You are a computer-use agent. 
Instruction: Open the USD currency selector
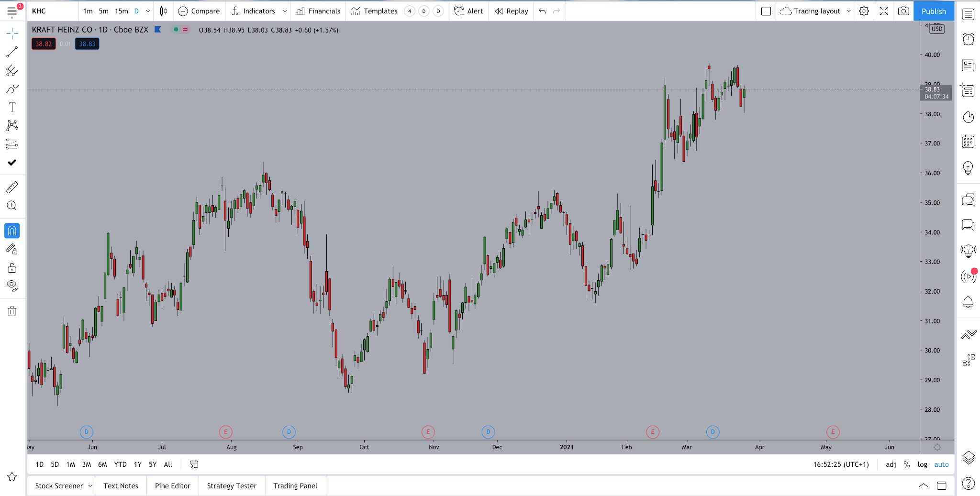pyautogui.click(x=937, y=29)
